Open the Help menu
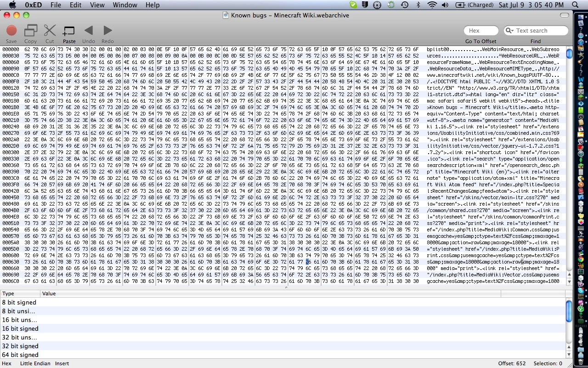The image size is (588, 368). (153, 5)
